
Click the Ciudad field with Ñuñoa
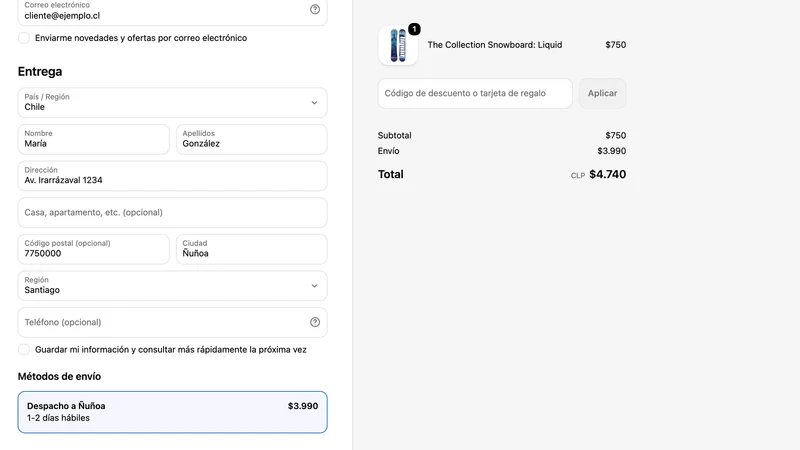(252, 249)
